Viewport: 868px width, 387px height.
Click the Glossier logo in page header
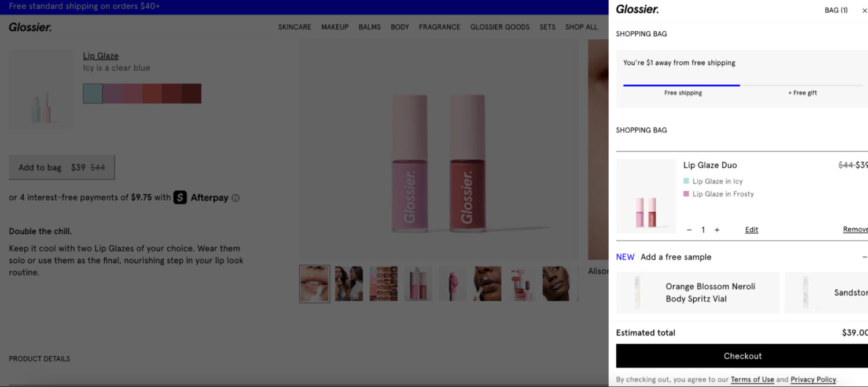tap(30, 27)
